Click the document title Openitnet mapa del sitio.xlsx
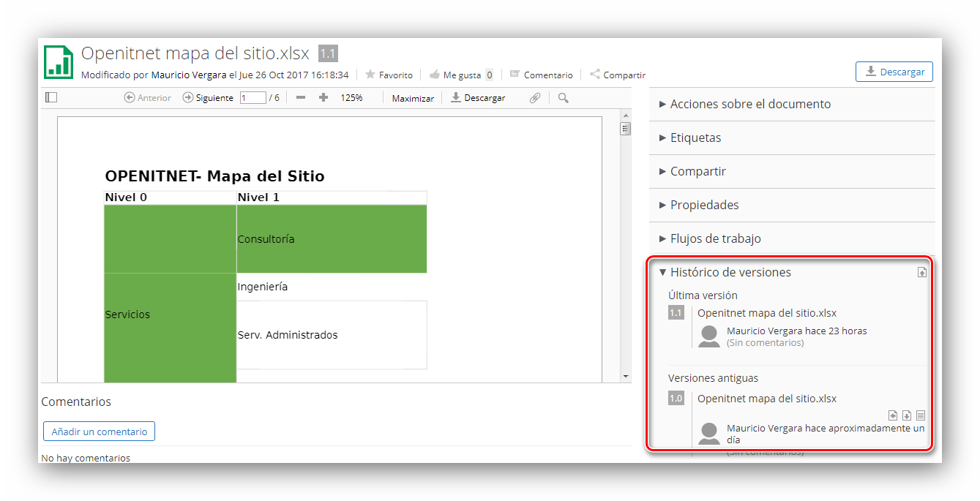980x501 pixels. tap(195, 53)
